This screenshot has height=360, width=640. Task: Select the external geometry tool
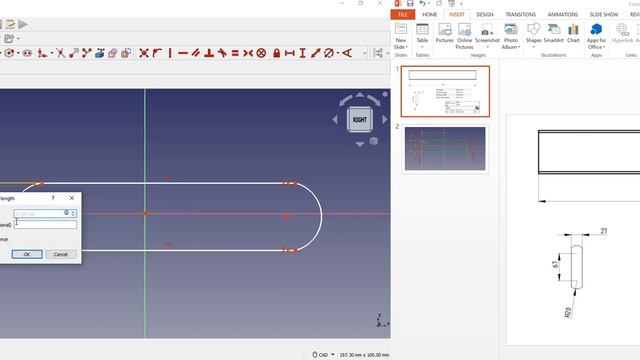tap(100, 53)
